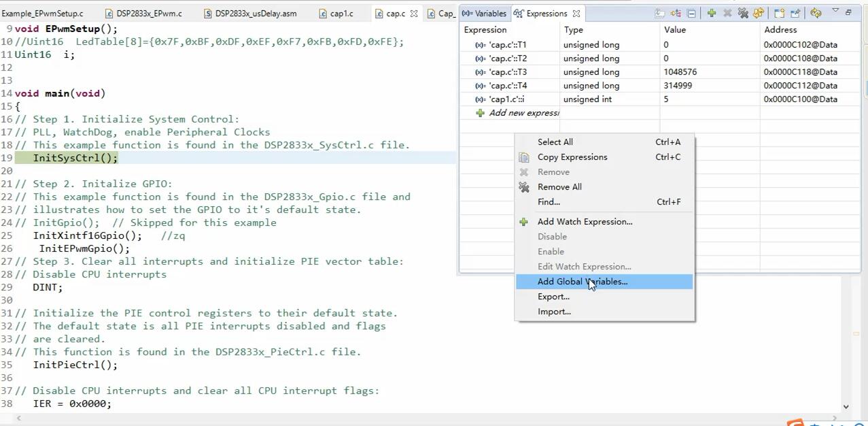The height and width of the screenshot is (426, 868).
Task: Select Add Global Variables... menu item
Action: pos(605,282)
